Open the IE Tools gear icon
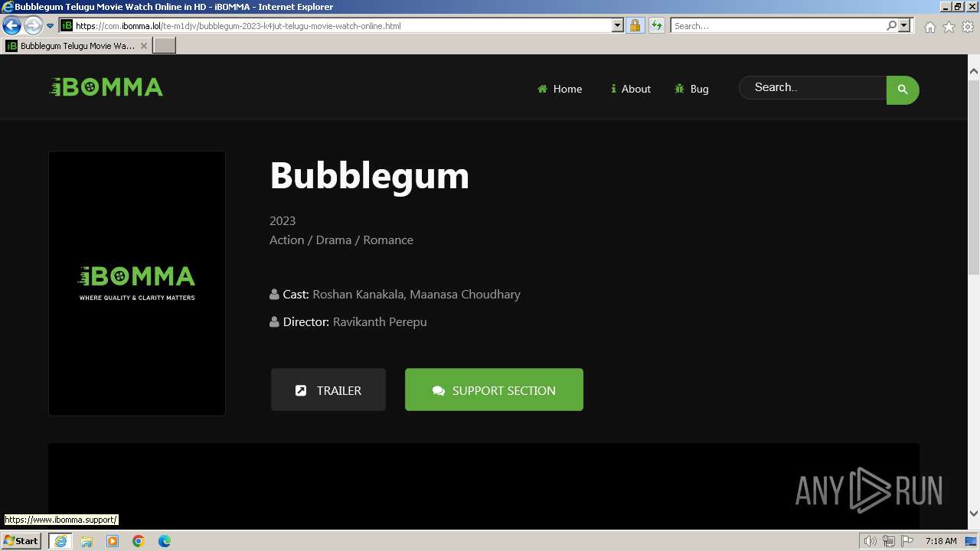This screenshot has width=980, height=551. click(x=968, y=27)
